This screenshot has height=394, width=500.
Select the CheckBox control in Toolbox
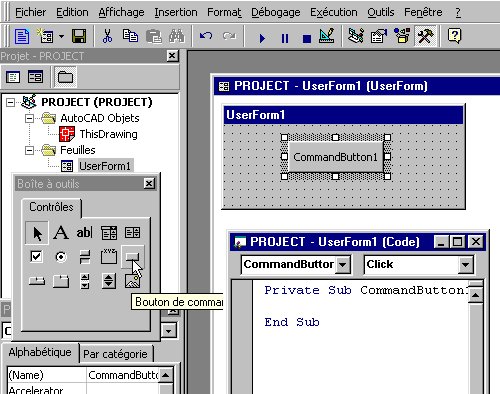click(36, 257)
